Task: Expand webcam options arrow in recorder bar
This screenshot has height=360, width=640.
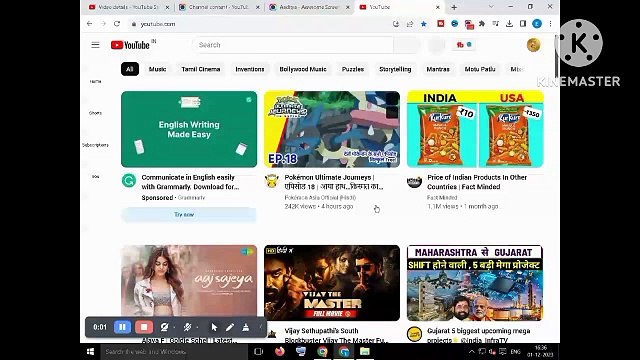Action: [174, 327]
